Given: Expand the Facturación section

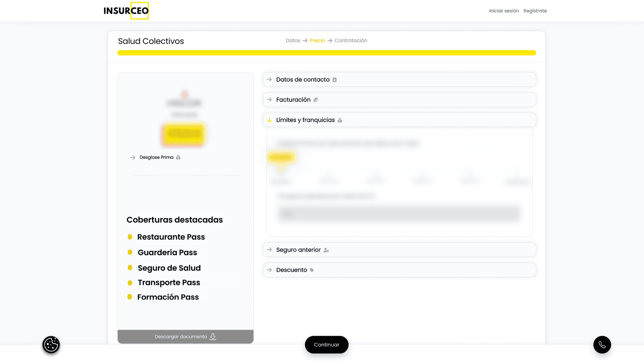Looking at the screenshot, I should pos(293,100).
